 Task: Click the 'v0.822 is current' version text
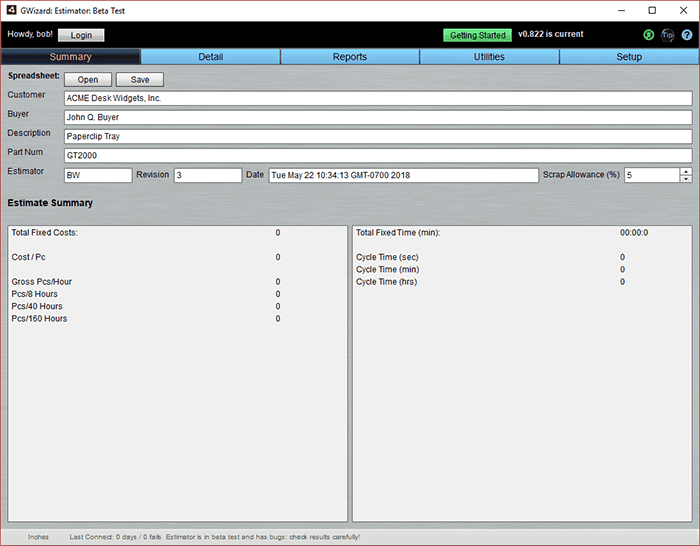pos(550,34)
